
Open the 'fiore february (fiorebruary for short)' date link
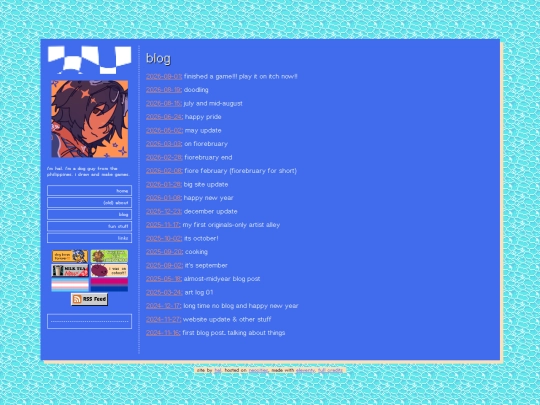[x=164, y=171]
